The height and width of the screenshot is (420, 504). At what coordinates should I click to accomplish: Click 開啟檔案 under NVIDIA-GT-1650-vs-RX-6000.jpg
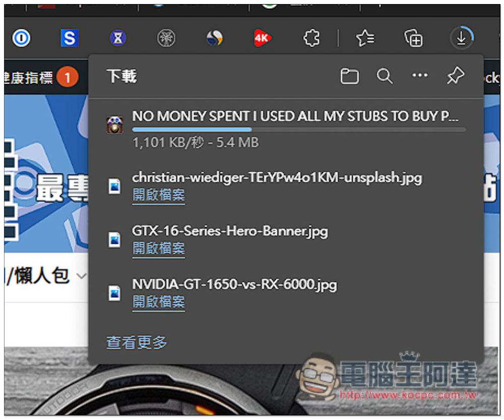click(159, 302)
